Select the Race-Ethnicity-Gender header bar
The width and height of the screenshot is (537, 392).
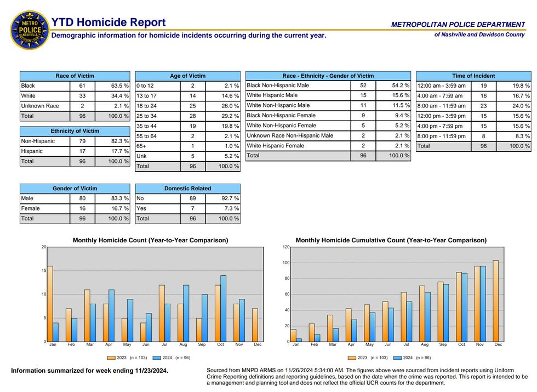(328, 76)
